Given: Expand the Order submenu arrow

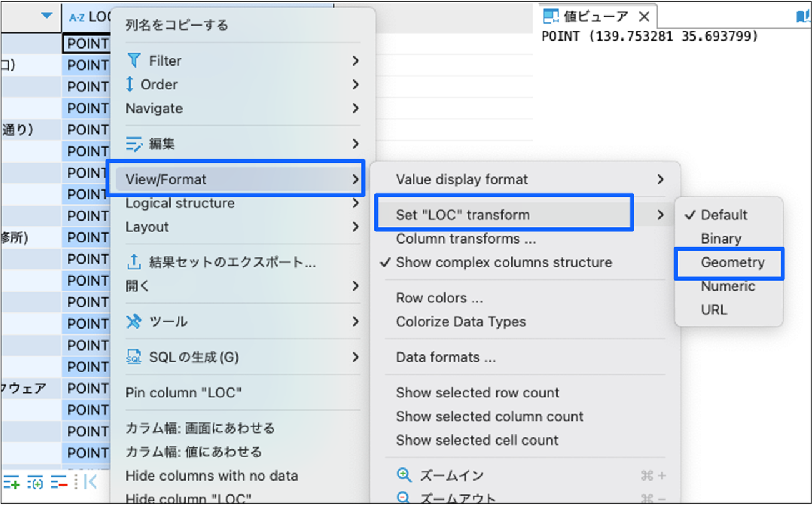Looking at the screenshot, I should (355, 84).
